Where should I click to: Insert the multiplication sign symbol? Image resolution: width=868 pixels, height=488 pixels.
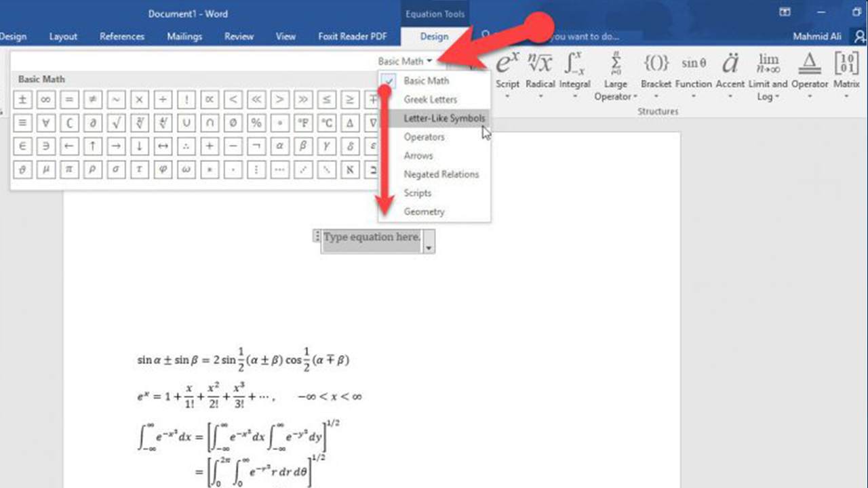point(139,100)
